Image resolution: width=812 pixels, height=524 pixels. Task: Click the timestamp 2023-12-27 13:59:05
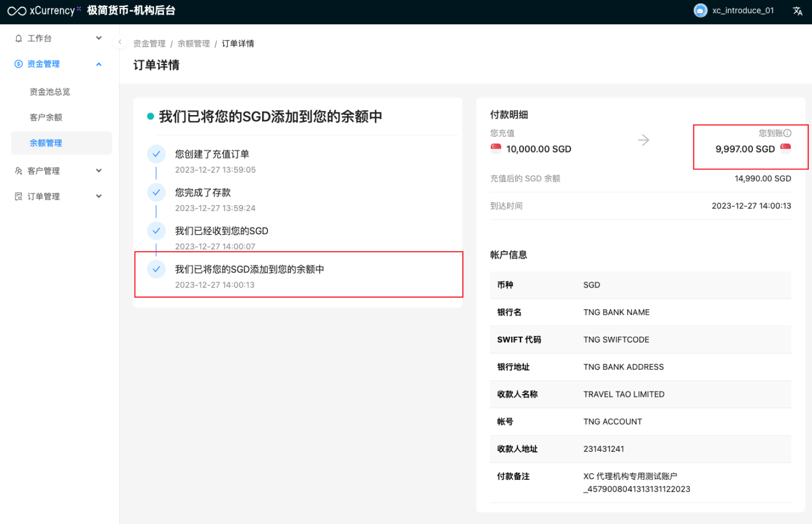215,170
